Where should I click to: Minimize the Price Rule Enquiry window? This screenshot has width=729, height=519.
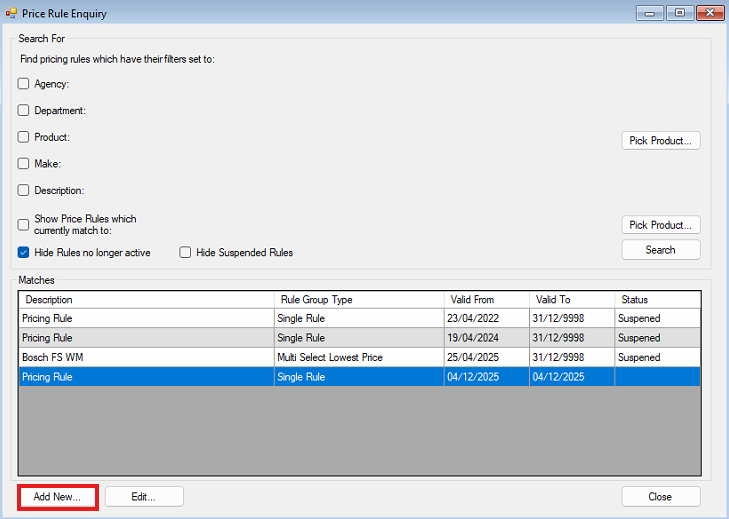(650, 13)
